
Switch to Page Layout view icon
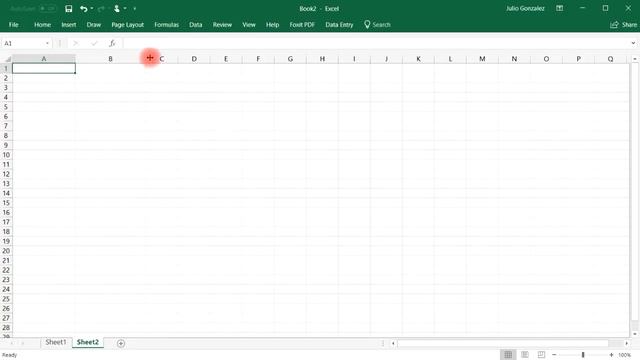(x=525, y=355)
